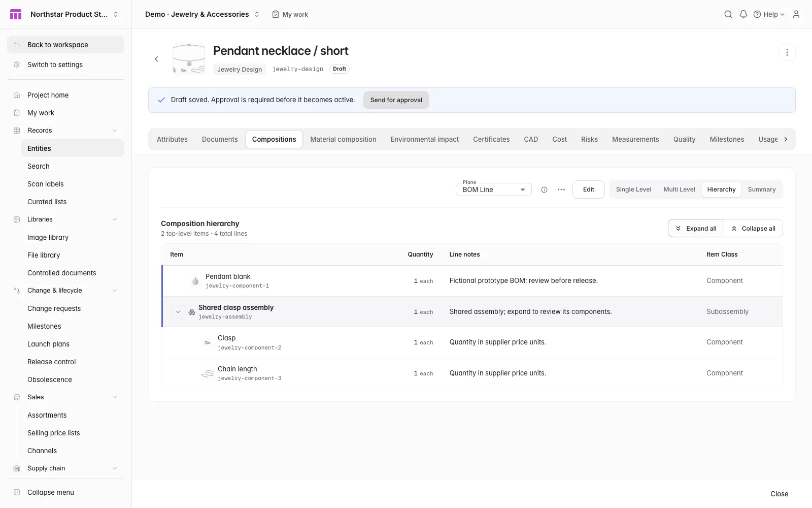The image size is (812, 508).
Task: Click the pendant necklace product thumbnail
Action: coord(189,59)
